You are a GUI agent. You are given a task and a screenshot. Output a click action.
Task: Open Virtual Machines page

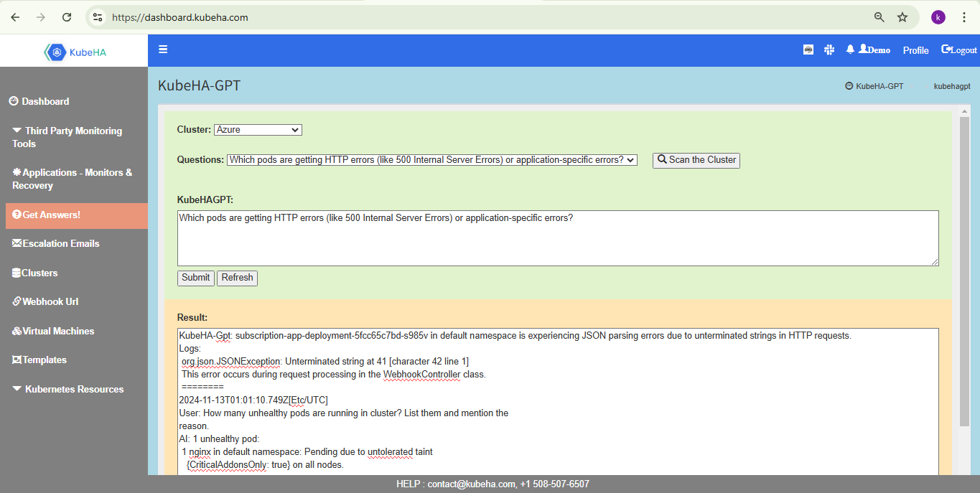click(53, 331)
